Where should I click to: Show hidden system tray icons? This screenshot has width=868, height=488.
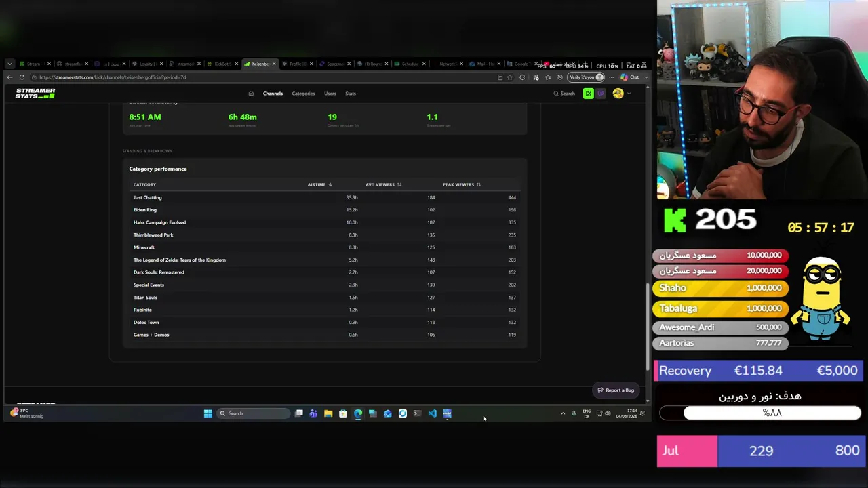[563, 413]
